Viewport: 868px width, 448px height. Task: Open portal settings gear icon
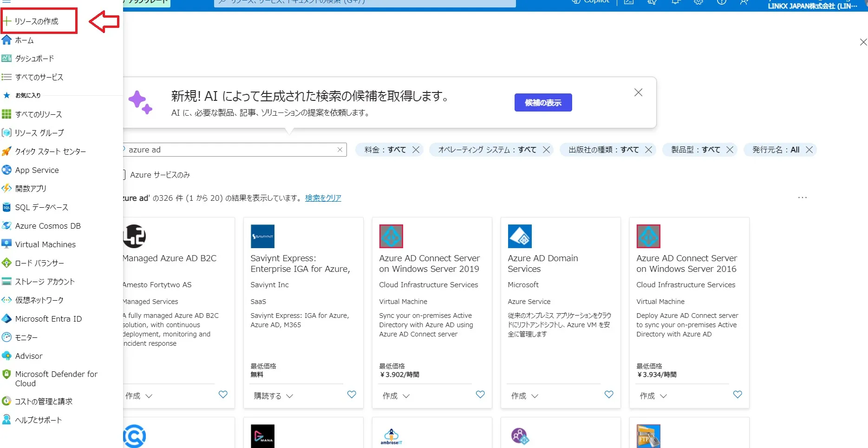point(698,2)
